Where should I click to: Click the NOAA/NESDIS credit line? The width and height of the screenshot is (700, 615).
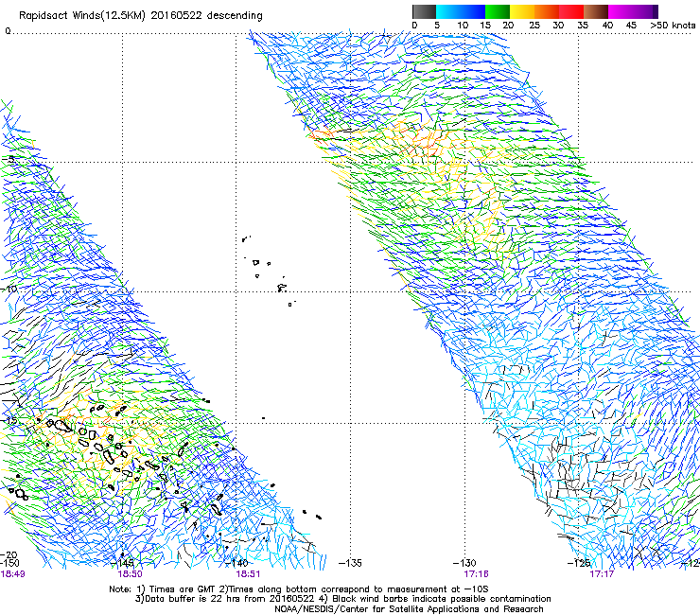(x=409, y=609)
